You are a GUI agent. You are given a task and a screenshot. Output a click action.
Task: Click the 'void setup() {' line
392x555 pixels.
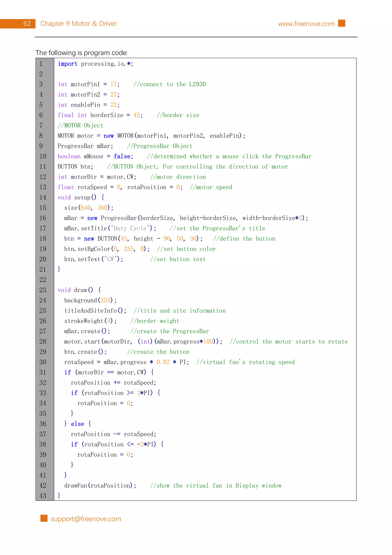coord(81,197)
